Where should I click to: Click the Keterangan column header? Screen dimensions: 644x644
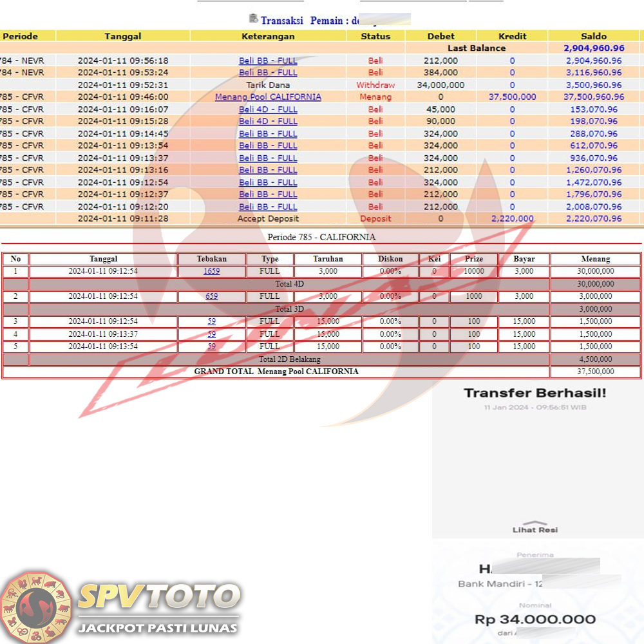point(268,36)
